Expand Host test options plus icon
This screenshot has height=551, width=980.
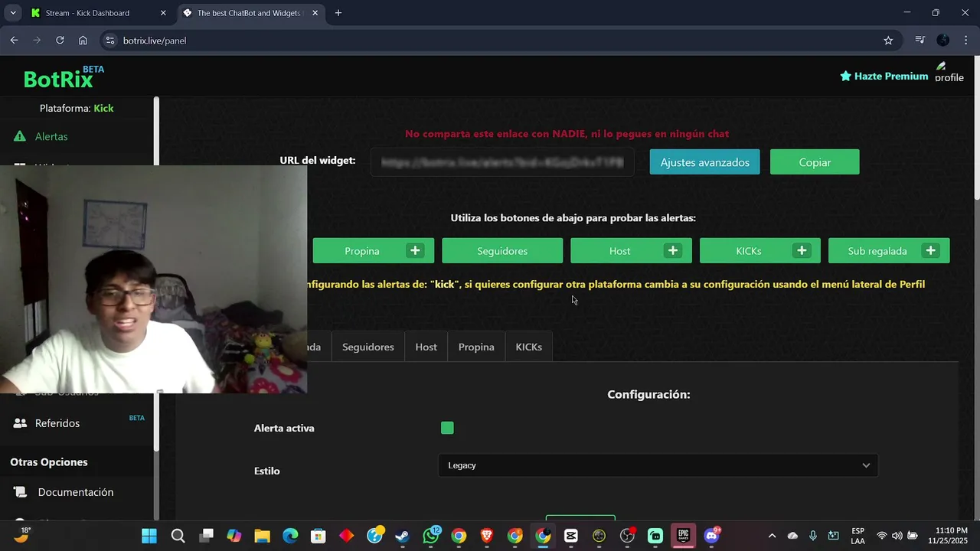coord(673,250)
